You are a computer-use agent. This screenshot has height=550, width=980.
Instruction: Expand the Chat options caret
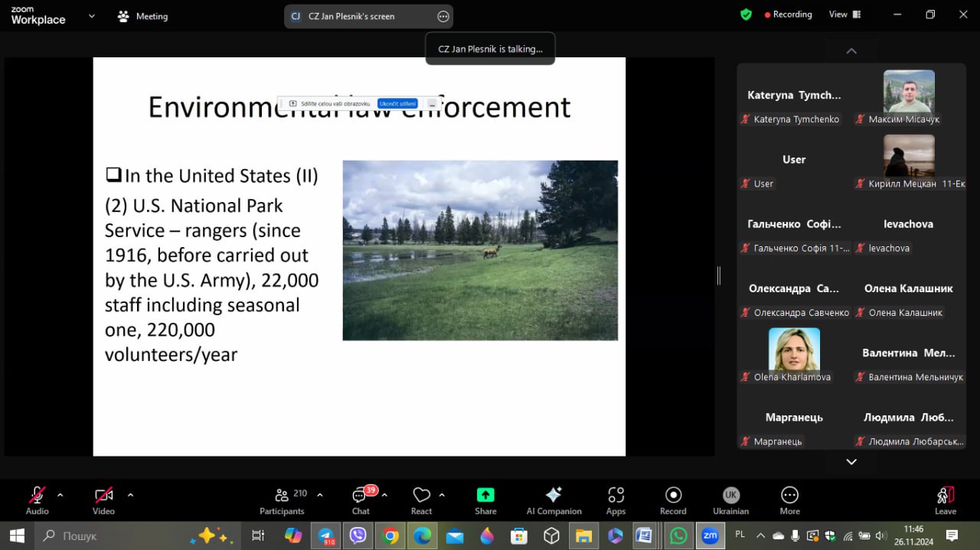pyautogui.click(x=384, y=495)
